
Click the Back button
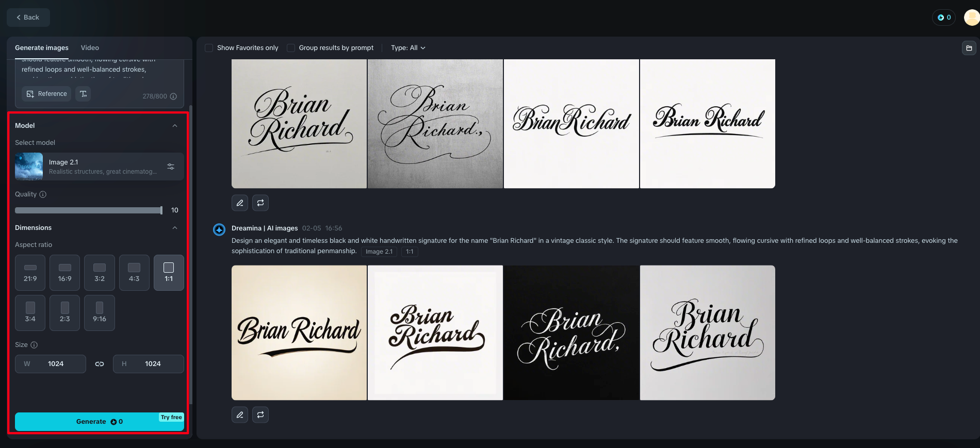click(x=28, y=18)
